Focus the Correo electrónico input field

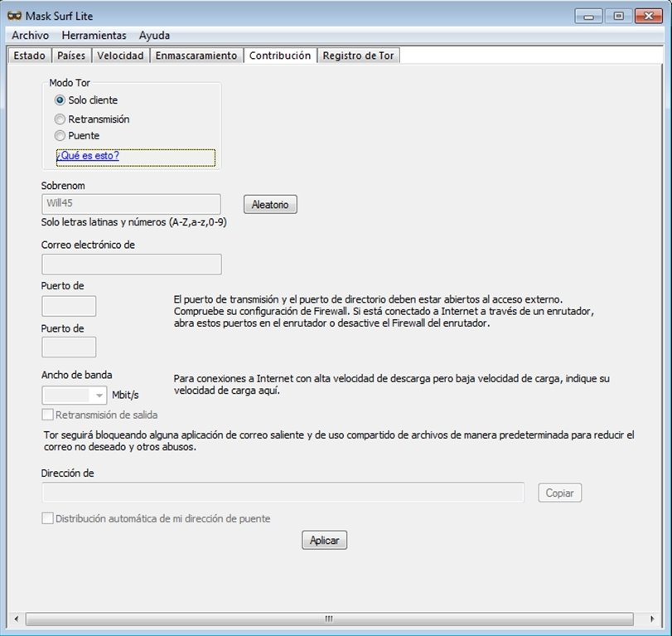point(132,265)
